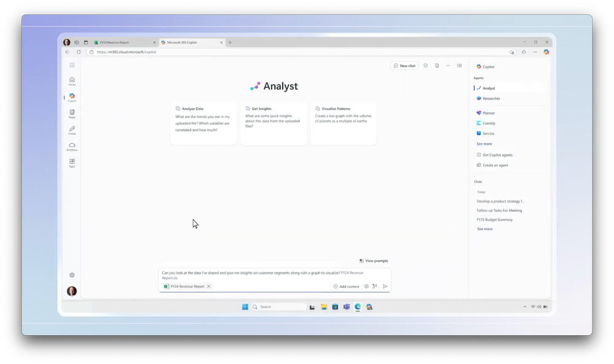This screenshot has height=364, width=614.
Task: Open browser settings and more menu
Action: tap(535, 52)
